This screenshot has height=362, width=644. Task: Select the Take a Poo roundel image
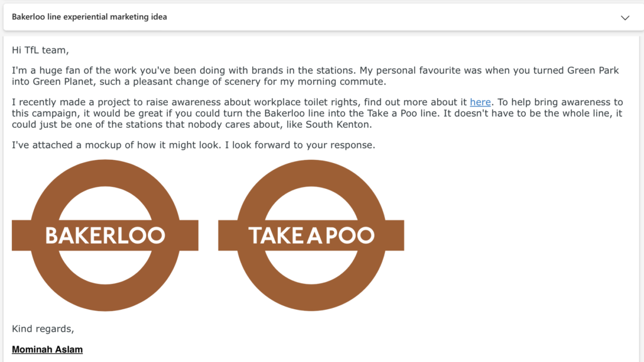pyautogui.click(x=311, y=235)
